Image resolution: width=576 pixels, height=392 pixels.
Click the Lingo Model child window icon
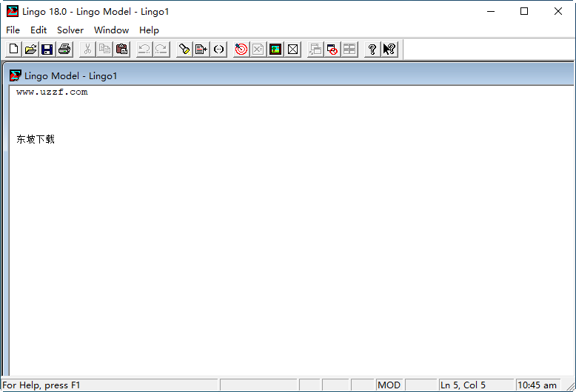pos(16,75)
